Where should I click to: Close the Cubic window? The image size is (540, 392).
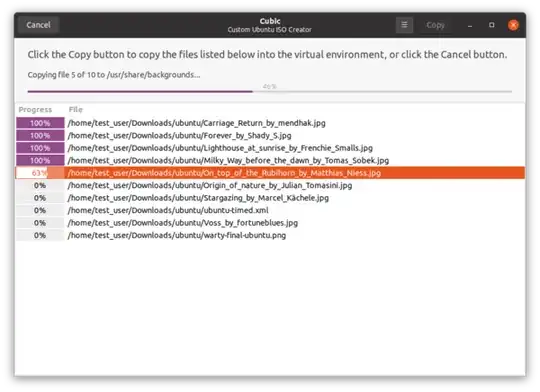click(x=513, y=25)
